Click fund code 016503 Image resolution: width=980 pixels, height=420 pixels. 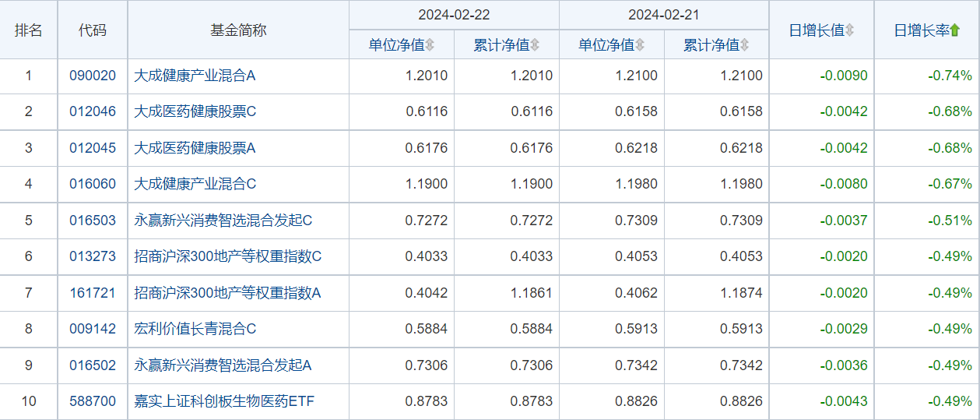pyautogui.click(x=93, y=221)
